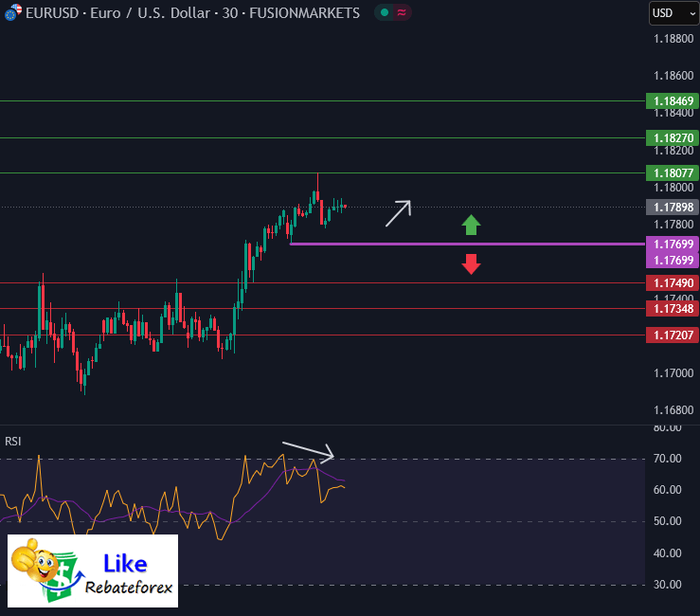Select the 1.17348 red price label
700x616 pixels.
(x=673, y=309)
